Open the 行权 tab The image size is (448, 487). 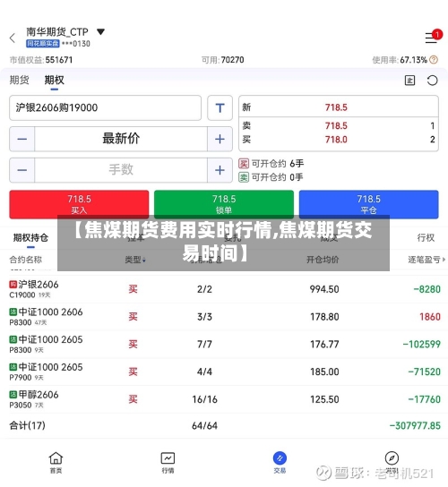(426, 238)
